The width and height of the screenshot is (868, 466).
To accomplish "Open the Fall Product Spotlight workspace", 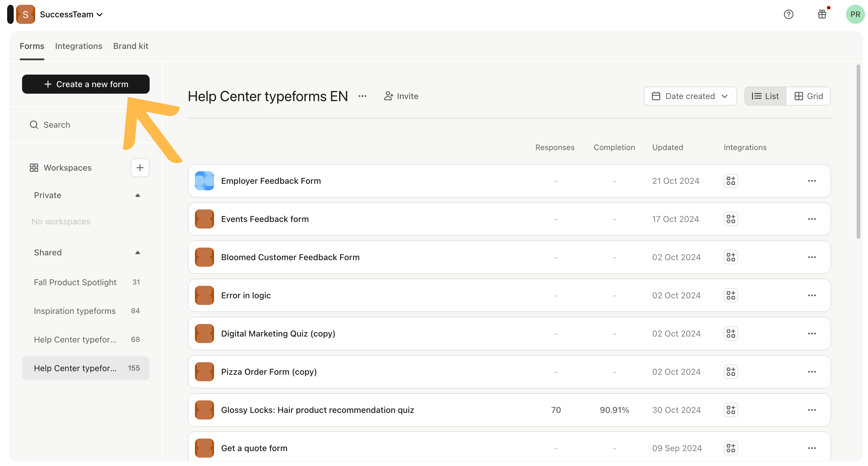I will click(86, 282).
